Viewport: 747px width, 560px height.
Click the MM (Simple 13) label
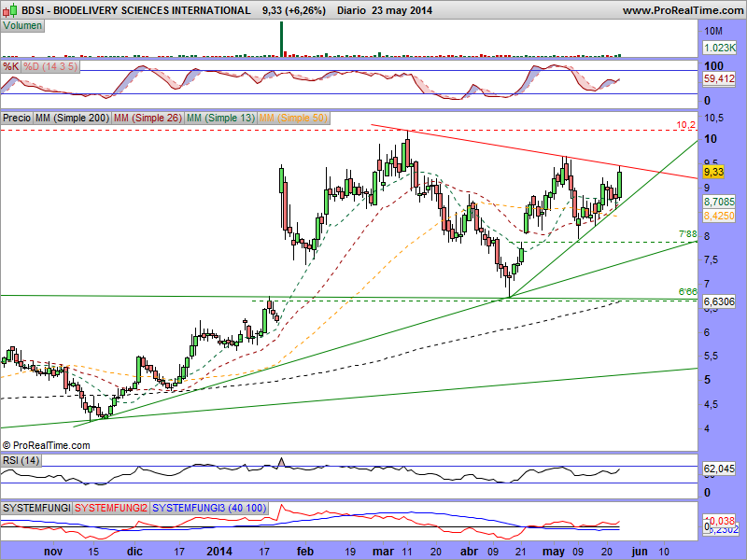[220, 118]
